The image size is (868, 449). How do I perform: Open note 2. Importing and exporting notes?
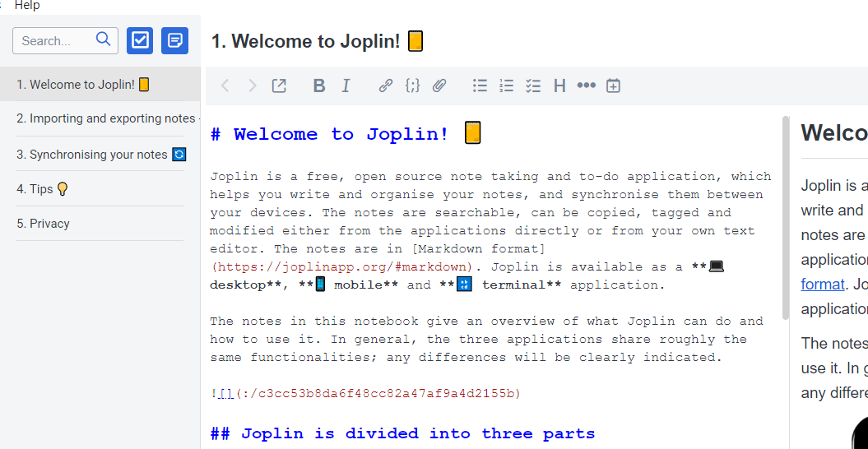point(100,118)
